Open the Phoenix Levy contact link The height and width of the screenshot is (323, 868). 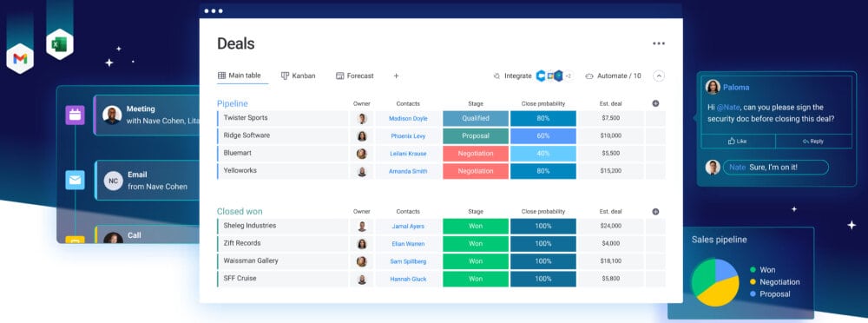click(x=408, y=136)
